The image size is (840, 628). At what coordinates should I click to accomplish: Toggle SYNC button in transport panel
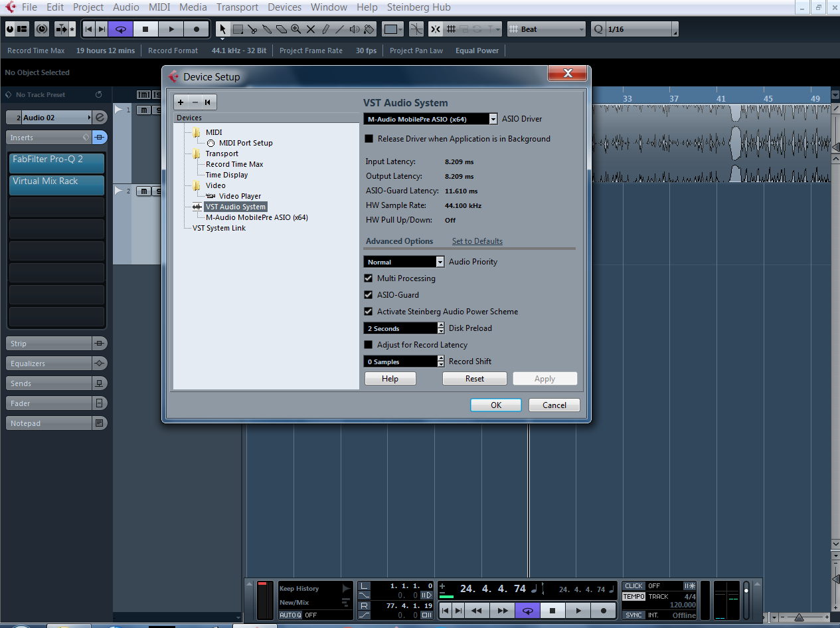tap(634, 615)
